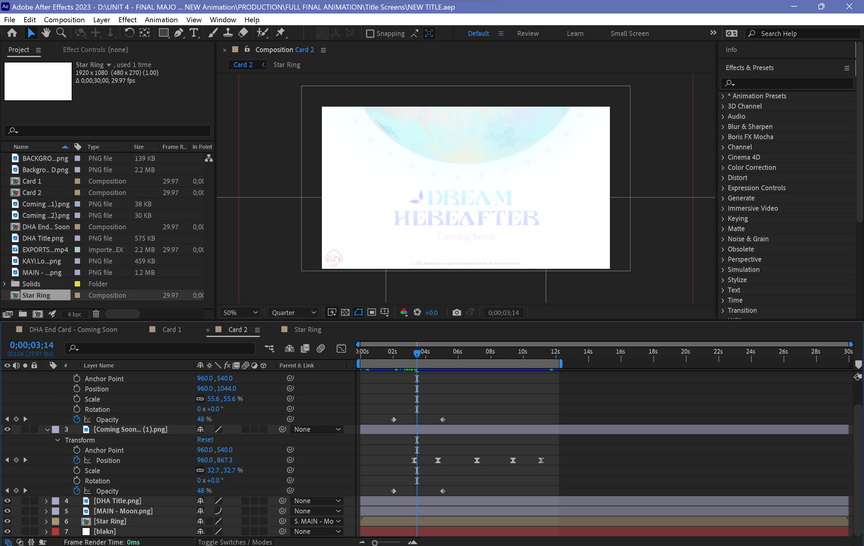
Task: Toggle visibility of Star Ring layer
Action: coord(7,521)
